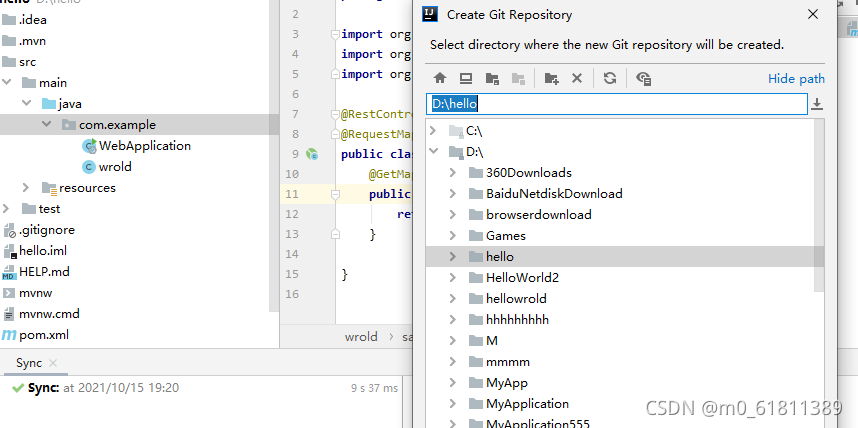
Task: Click the New Folder icon in dialog toolbar
Action: 552,78
